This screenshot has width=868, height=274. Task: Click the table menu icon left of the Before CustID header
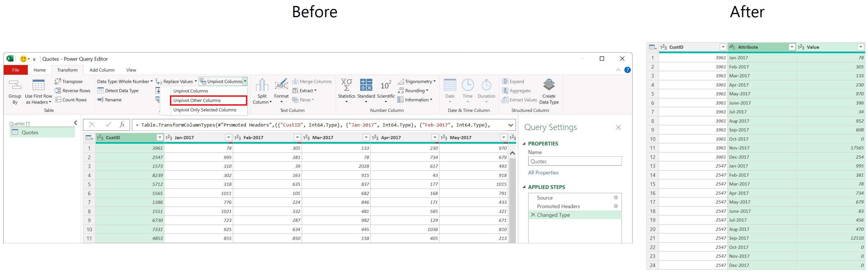coord(89,137)
